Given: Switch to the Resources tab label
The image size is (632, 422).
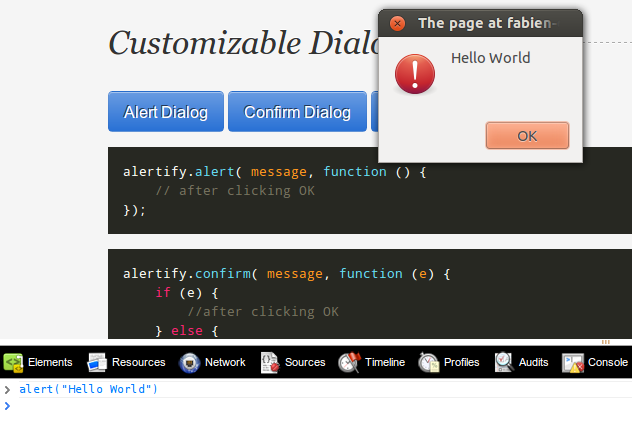Looking at the screenshot, I should coord(139,362).
